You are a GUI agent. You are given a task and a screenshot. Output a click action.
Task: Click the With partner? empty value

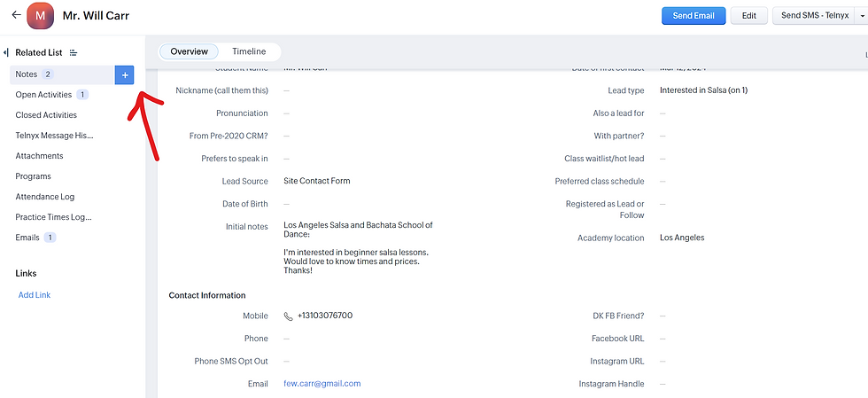(663, 136)
